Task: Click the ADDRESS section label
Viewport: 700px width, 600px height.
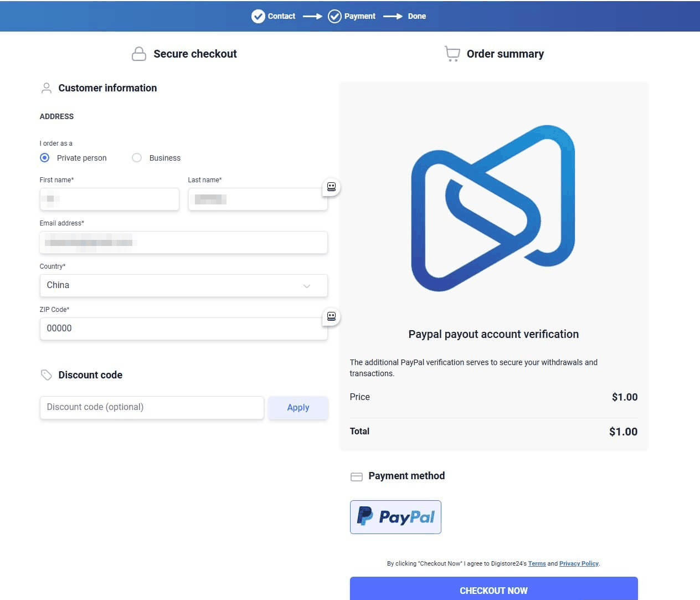Action: pyautogui.click(x=56, y=116)
